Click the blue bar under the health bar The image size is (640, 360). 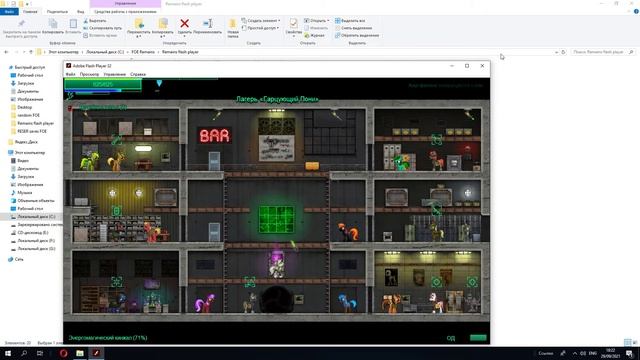click(x=93, y=91)
